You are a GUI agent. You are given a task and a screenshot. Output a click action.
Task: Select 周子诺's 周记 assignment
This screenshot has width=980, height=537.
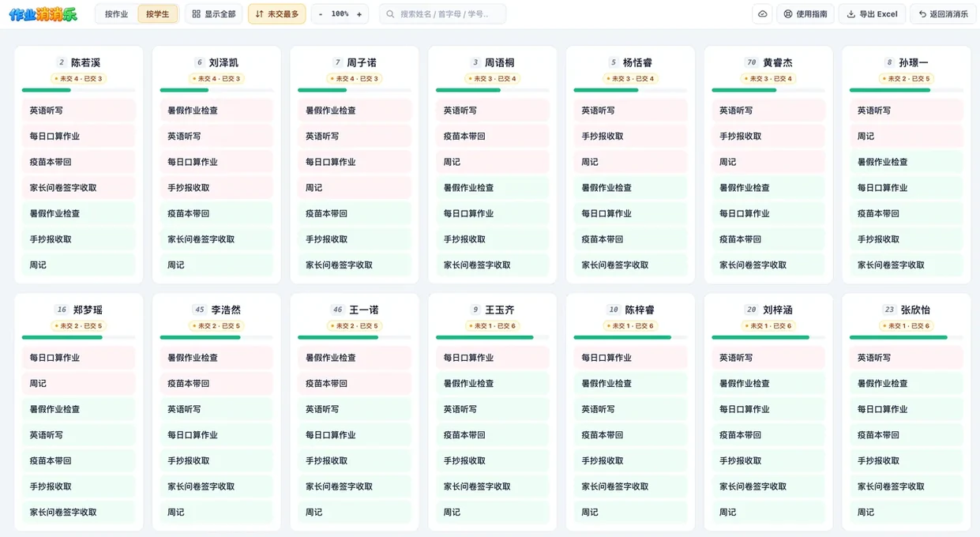point(355,188)
